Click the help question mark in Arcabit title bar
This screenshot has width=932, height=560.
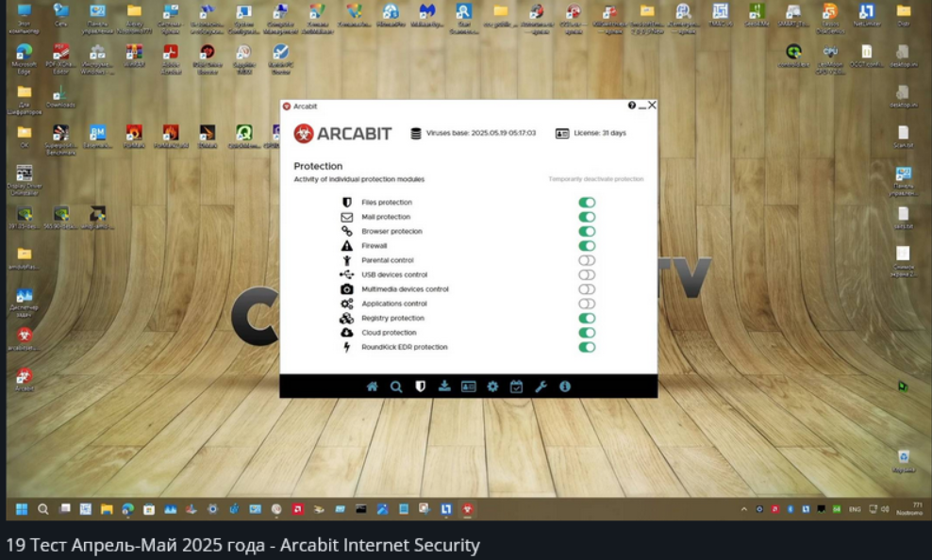click(631, 105)
